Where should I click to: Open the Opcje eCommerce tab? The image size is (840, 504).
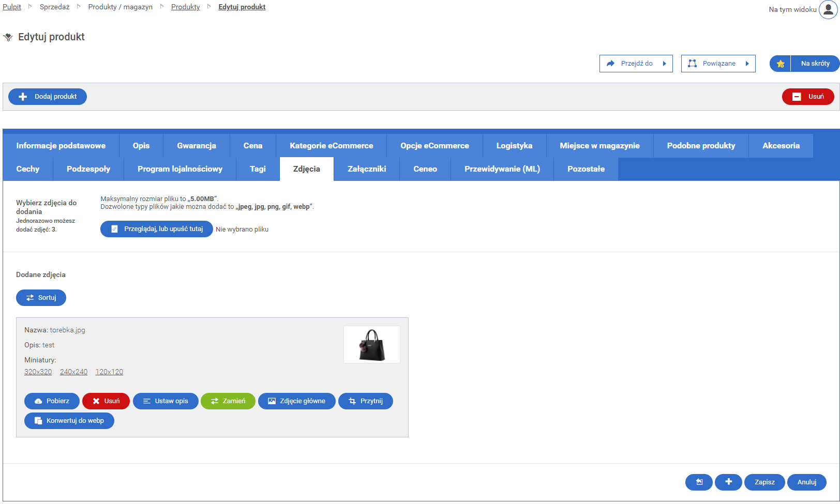pos(435,146)
